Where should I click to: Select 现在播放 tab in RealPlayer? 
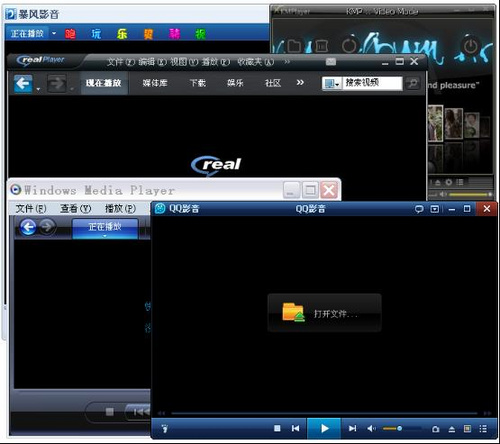pos(104,83)
